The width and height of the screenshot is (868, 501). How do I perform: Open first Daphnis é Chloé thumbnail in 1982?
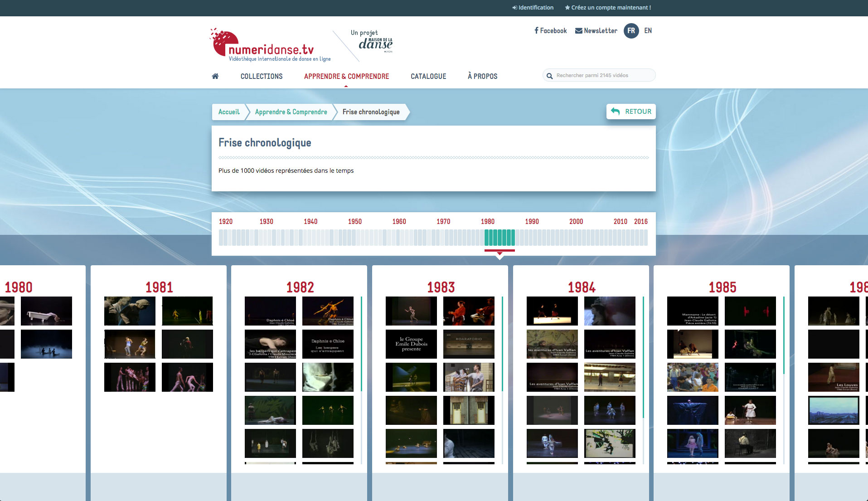(270, 311)
